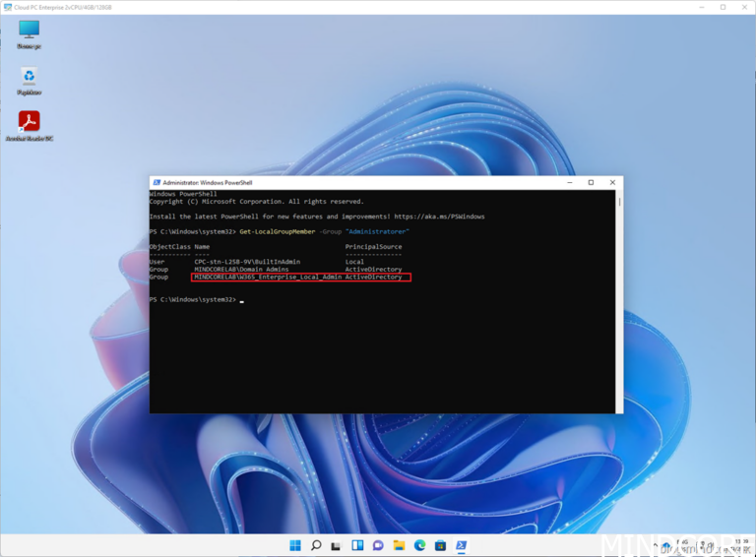The width and height of the screenshot is (756, 557).
Task: Maximize the PowerShell window
Action: point(591,182)
